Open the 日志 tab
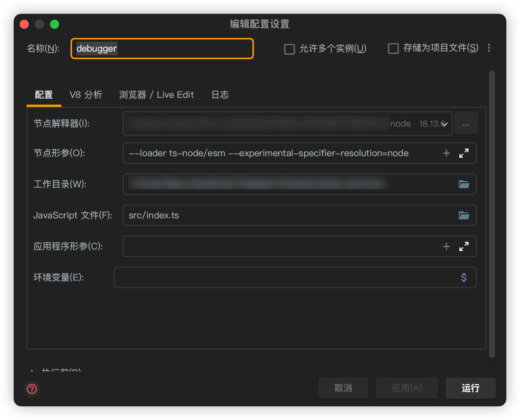 (220, 95)
